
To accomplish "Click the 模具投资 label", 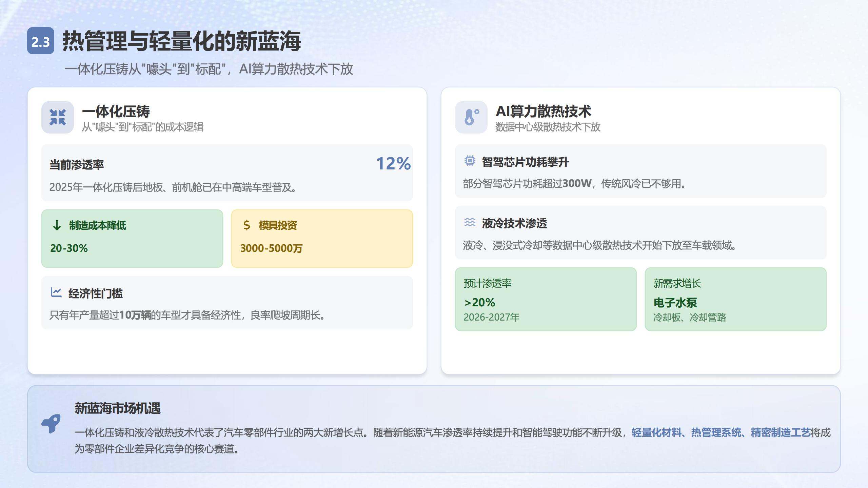I will (278, 225).
